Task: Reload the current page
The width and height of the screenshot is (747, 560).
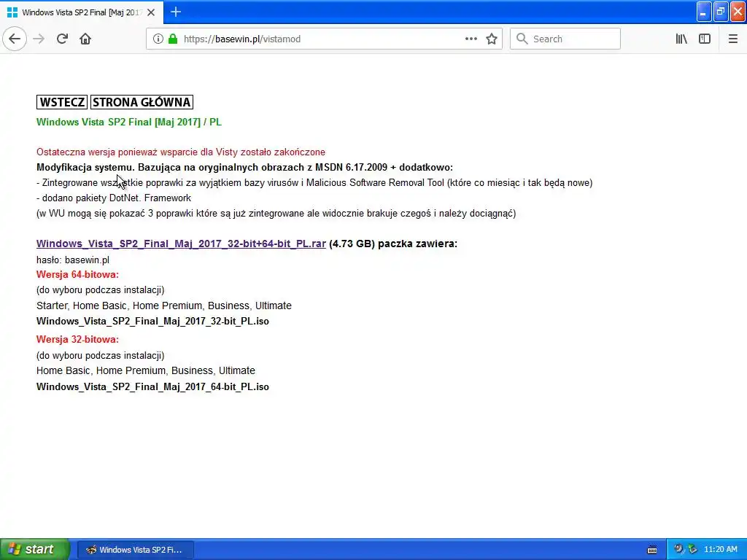Action: (x=62, y=39)
